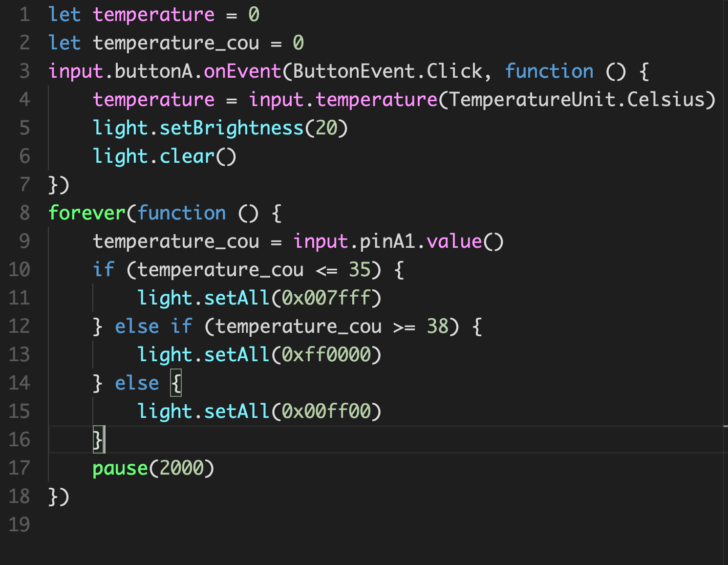Click 'ButtonEvent.Click' argument on line 3

[387, 71]
